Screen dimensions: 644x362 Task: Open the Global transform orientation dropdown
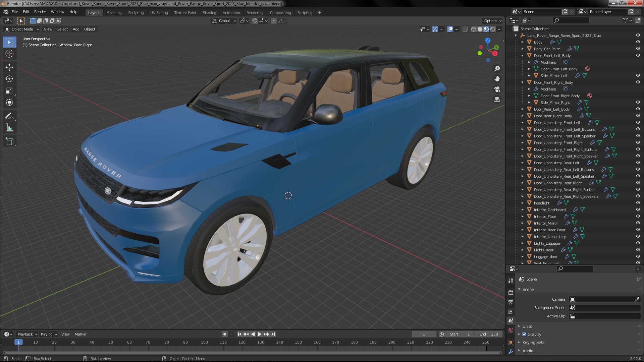click(x=224, y=21)
